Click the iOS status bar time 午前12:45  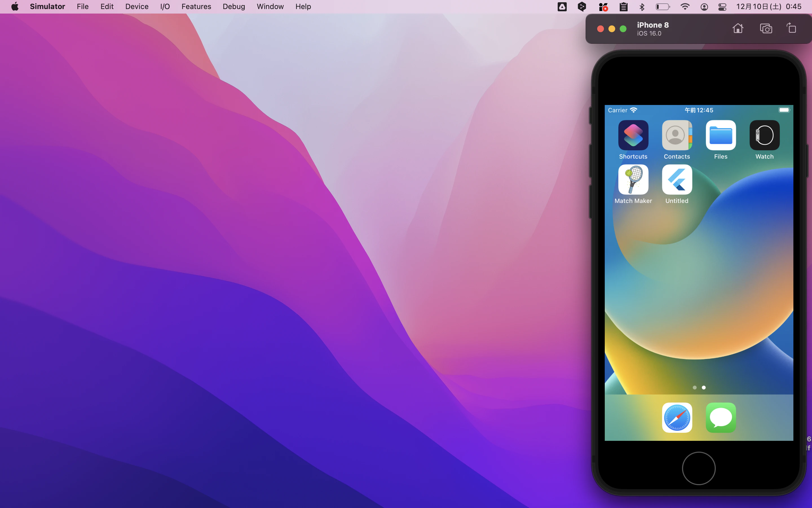699,110
